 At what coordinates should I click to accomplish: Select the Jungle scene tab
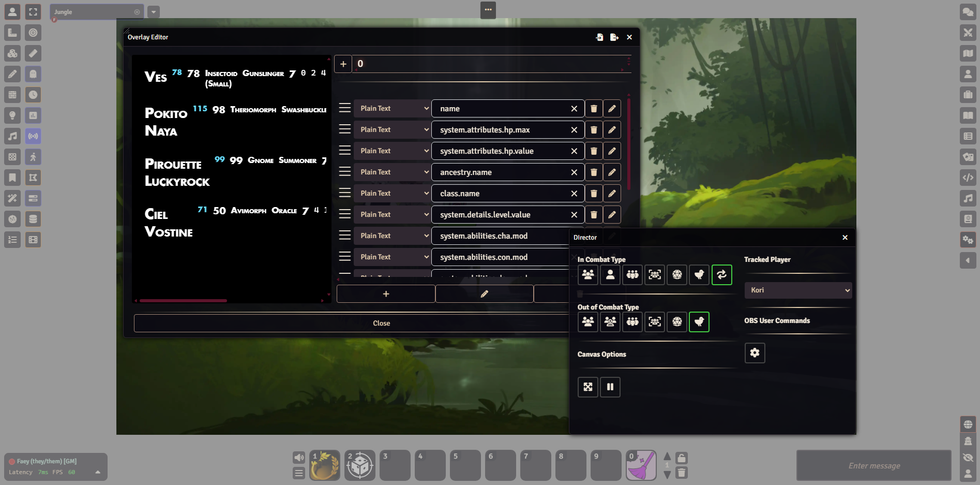tap(97, 12)
